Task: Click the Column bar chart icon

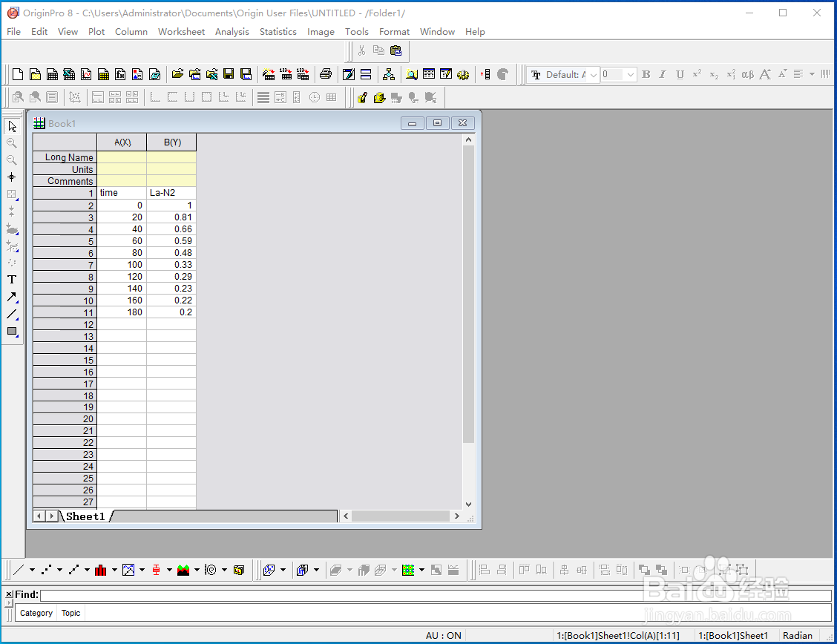Action: 101,570
